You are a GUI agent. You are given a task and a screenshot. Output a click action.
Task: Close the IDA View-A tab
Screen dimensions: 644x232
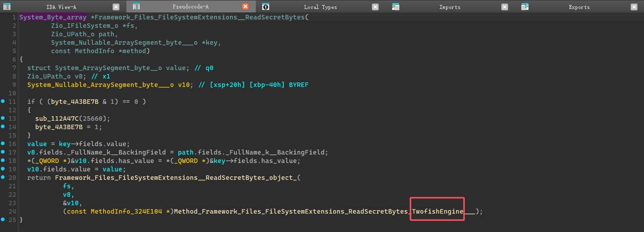[116, 7]
